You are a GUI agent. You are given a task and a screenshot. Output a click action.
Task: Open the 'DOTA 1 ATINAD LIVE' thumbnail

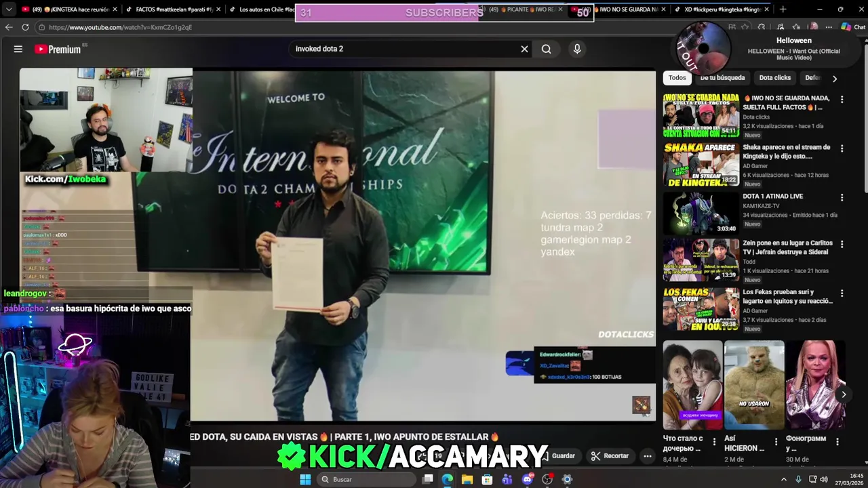click(701, 213)
